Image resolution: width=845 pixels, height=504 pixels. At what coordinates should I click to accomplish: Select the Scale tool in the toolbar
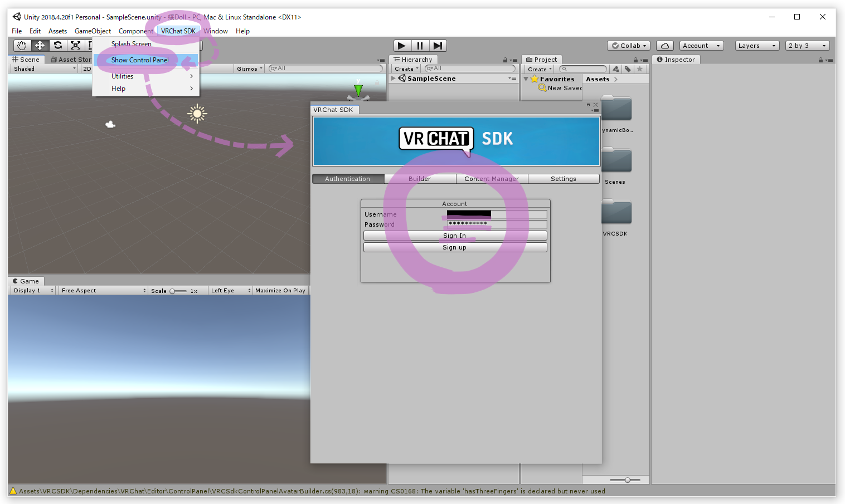point(76,46)
